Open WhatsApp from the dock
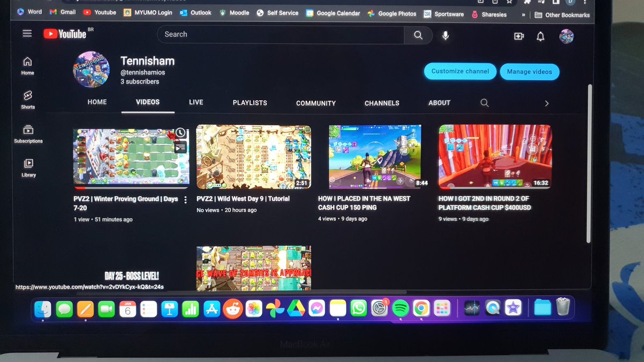 [x=358, y=308]
